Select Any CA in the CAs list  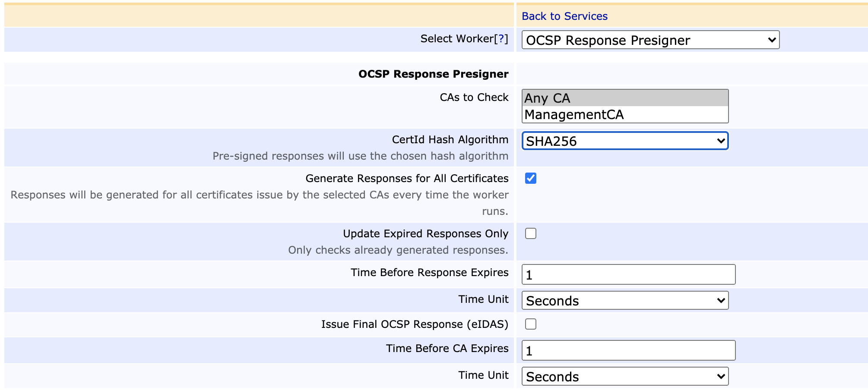pos(624,98)
